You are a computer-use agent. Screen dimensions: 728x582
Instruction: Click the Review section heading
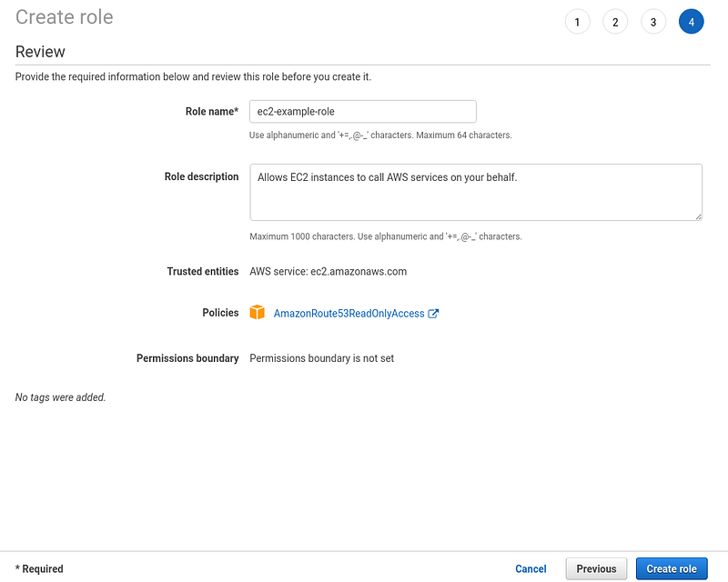click(x=40, y=52)
